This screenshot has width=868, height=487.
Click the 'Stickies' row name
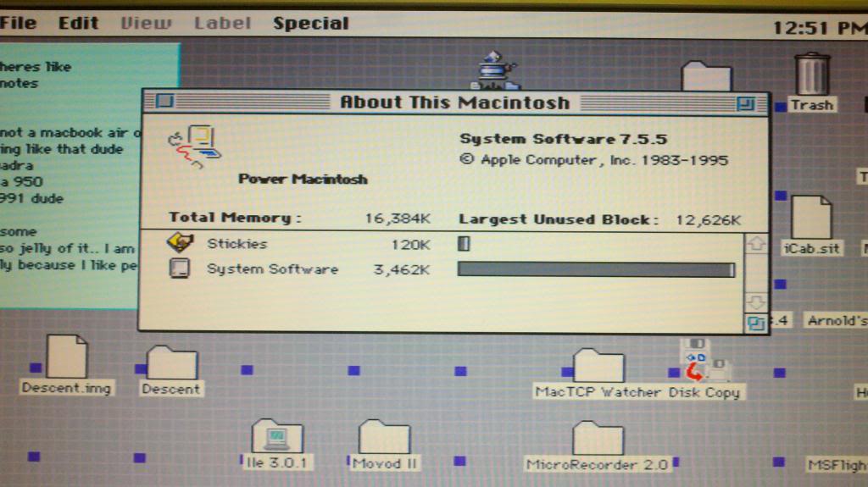coord(237,244)
